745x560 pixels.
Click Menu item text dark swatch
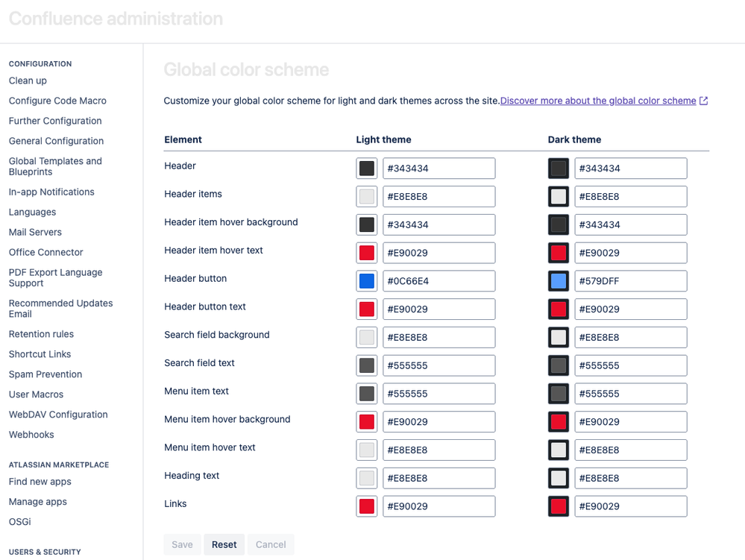559,393
